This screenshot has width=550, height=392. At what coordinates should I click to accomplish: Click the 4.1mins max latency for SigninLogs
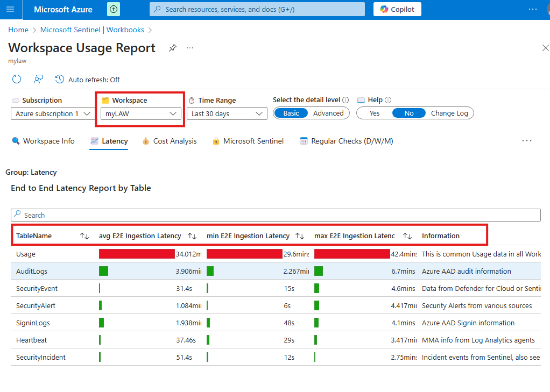(x=403, y=323)
